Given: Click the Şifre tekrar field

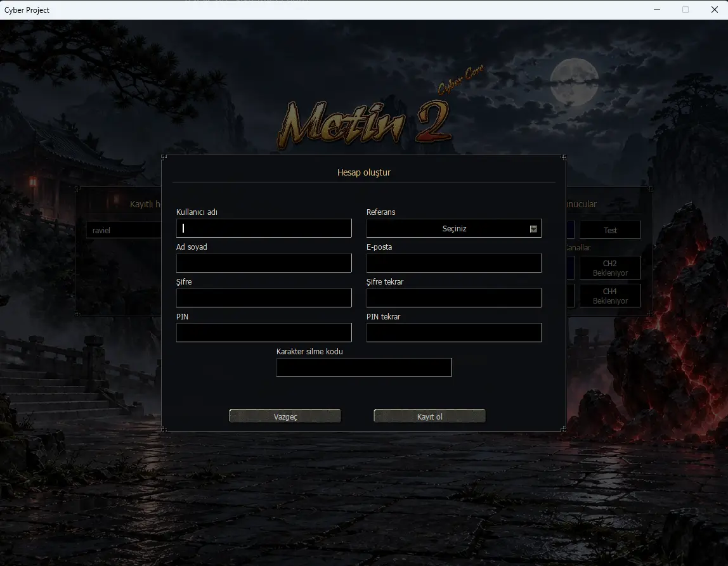Looking at the screenshot, I should pos(454,298).
